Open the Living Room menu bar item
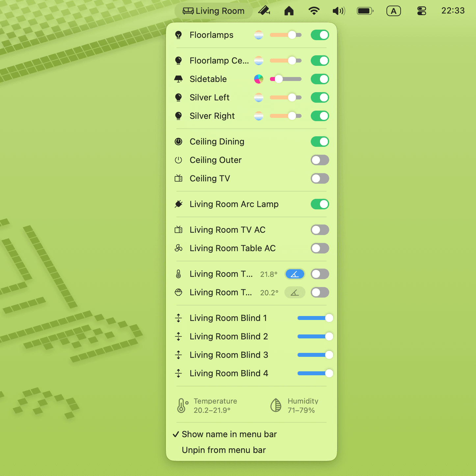Viewport: 476px width, 476px height. [x=213, y=11]
